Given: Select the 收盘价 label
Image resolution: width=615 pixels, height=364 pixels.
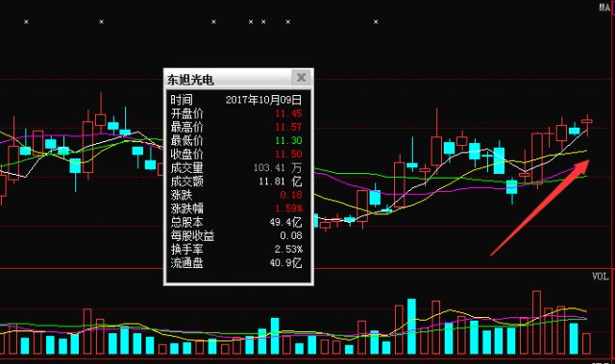Looking at the screenshot, I should (x=186, y=154).
